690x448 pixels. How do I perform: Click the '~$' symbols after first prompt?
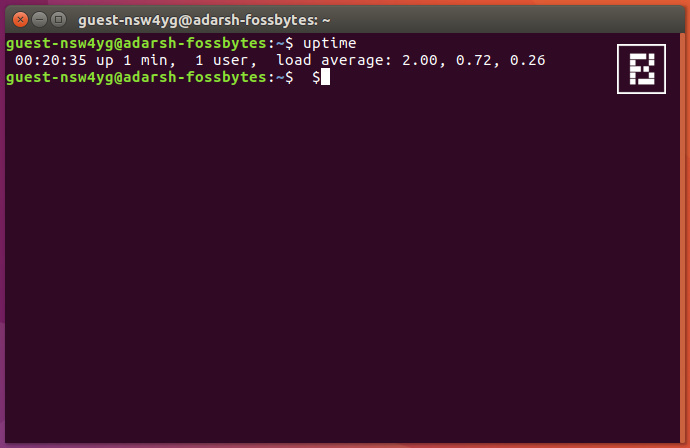coord(285,43)
